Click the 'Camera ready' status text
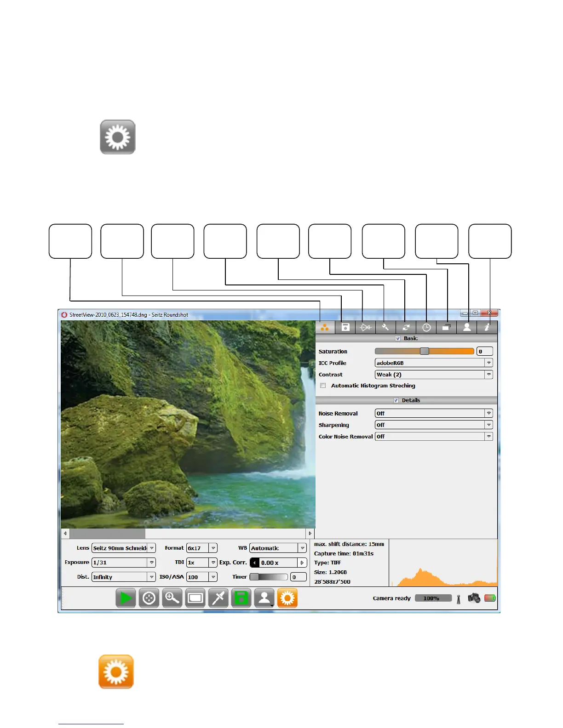563x728 pixels. click(x=391, y=598)
